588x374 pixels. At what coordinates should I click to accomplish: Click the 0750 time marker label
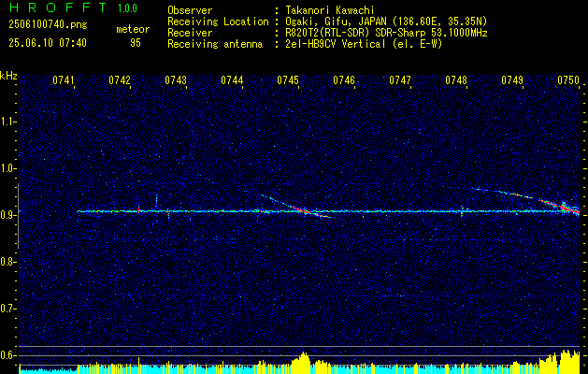[568, 80]
